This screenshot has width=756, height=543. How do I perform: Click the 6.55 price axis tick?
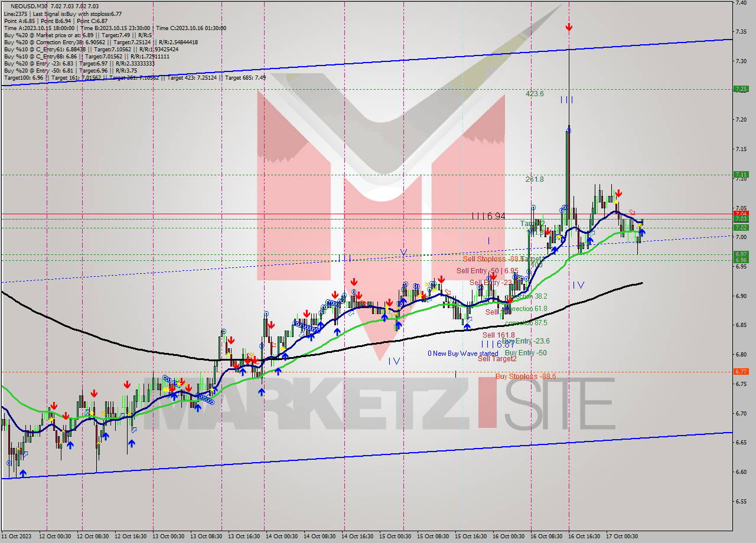click(741, 501)
